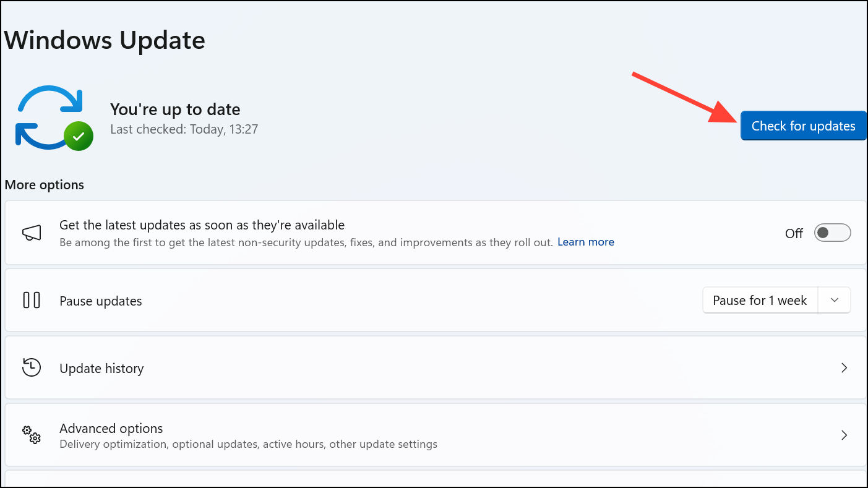Click the Last checked timestamp text
The height and width of the screenshot is (488, 868).
184,129
